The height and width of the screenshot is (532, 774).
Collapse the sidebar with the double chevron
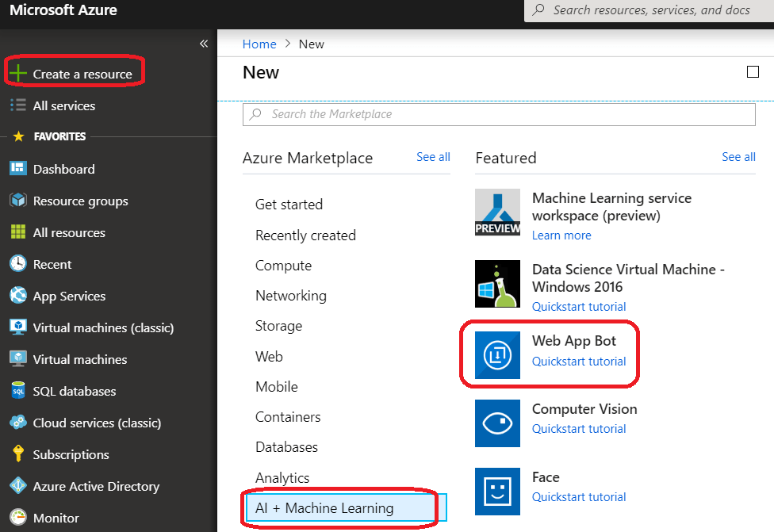[x=204, y=44]
